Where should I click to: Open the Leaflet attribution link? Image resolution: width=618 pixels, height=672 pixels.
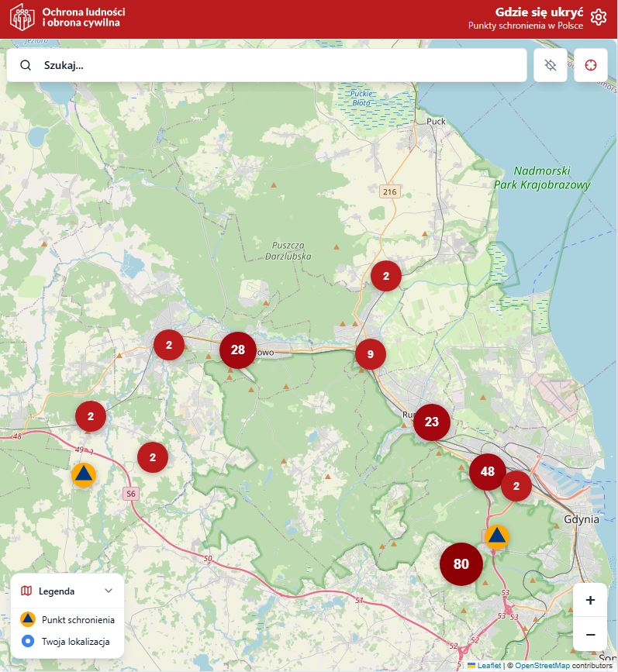coord(489,665)
